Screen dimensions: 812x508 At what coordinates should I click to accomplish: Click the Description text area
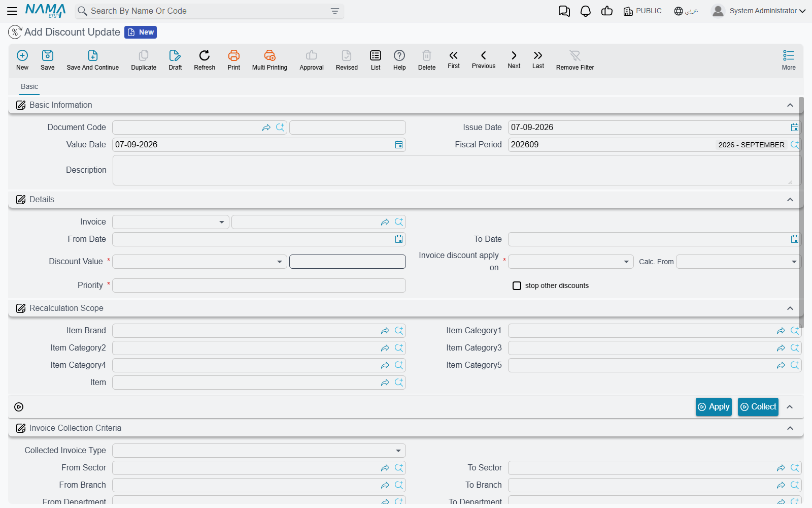457,170
